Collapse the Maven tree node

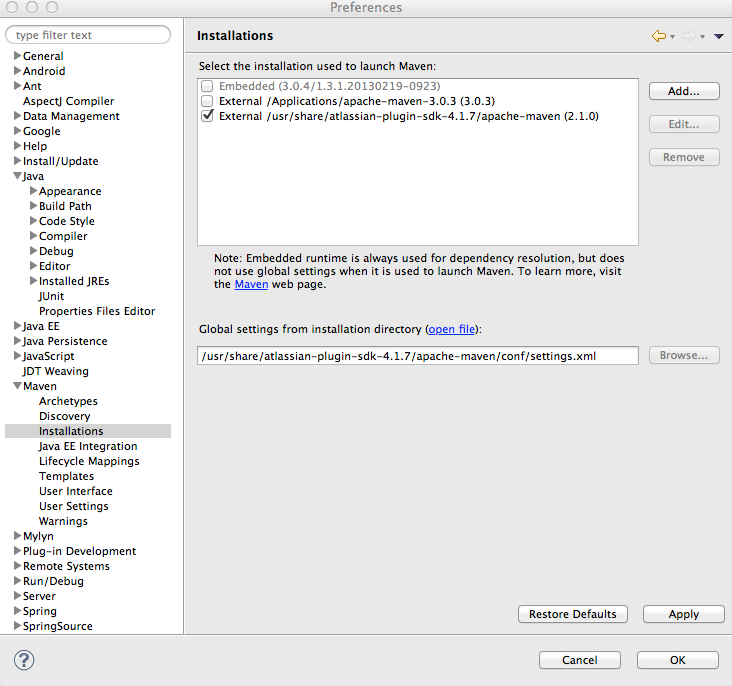click(17, 386)
